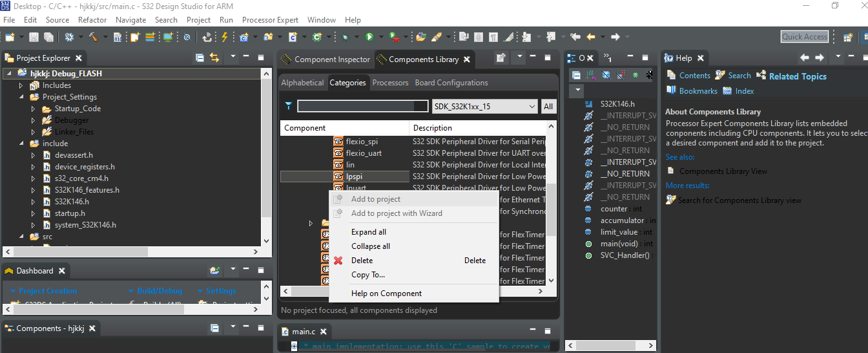This screenshot has height=353, width=868.
Task: Click the Open folder toolbar icon
Action: coord(420,37)
